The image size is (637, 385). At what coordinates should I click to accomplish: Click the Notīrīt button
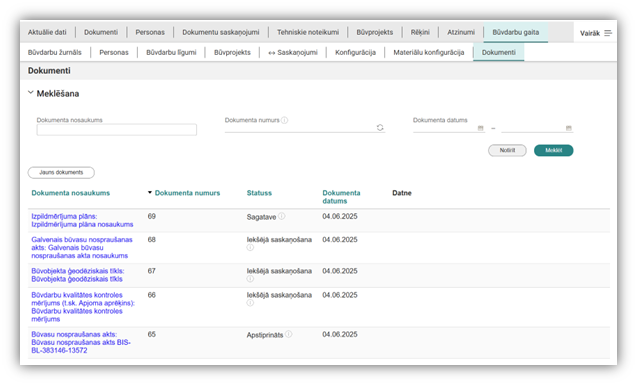point(507,150)
